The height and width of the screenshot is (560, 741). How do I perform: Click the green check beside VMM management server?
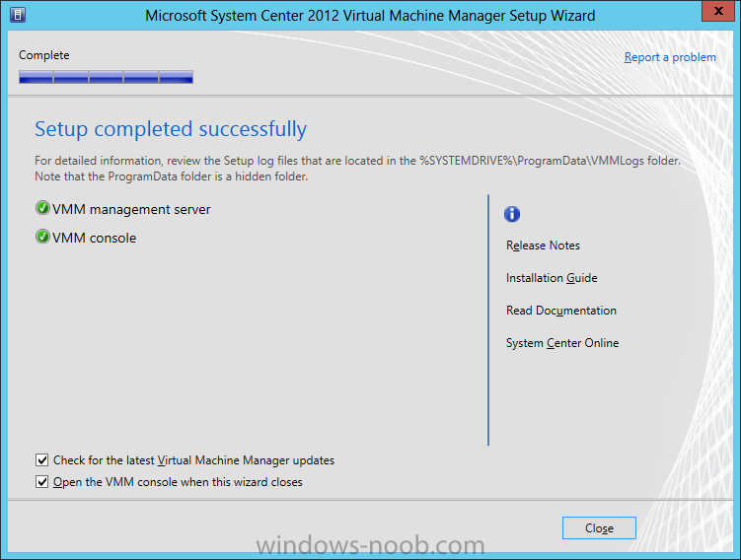42,208
